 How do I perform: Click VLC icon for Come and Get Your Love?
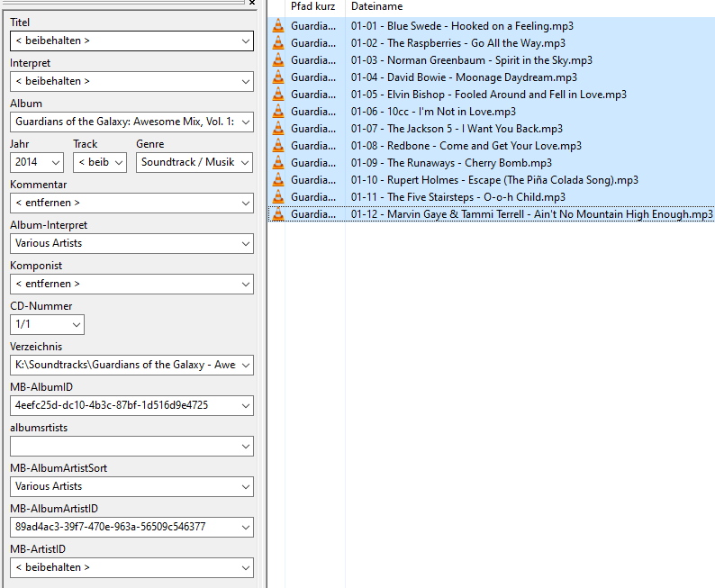(278, 146)
